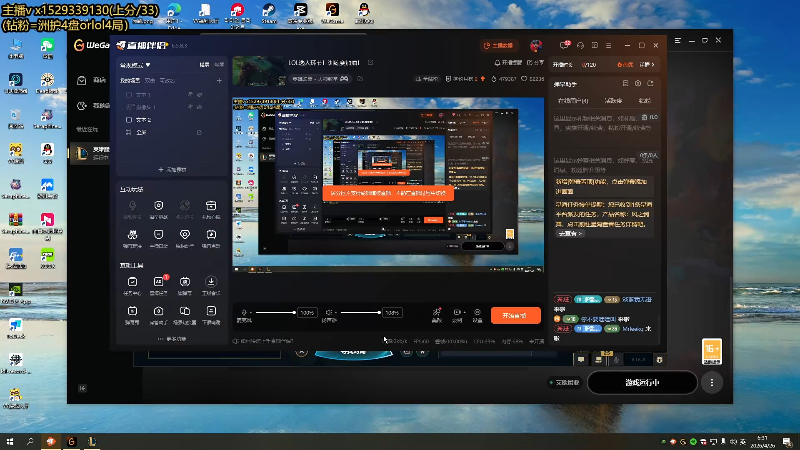Viewport: 800px width, 450px height.
Task: Switch to the landscape orientation tab
Action: coord(205,65)
